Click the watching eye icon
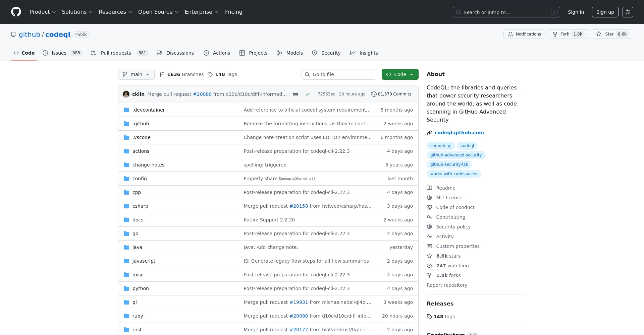Screen dimensions: 644x335 [429, 266]
